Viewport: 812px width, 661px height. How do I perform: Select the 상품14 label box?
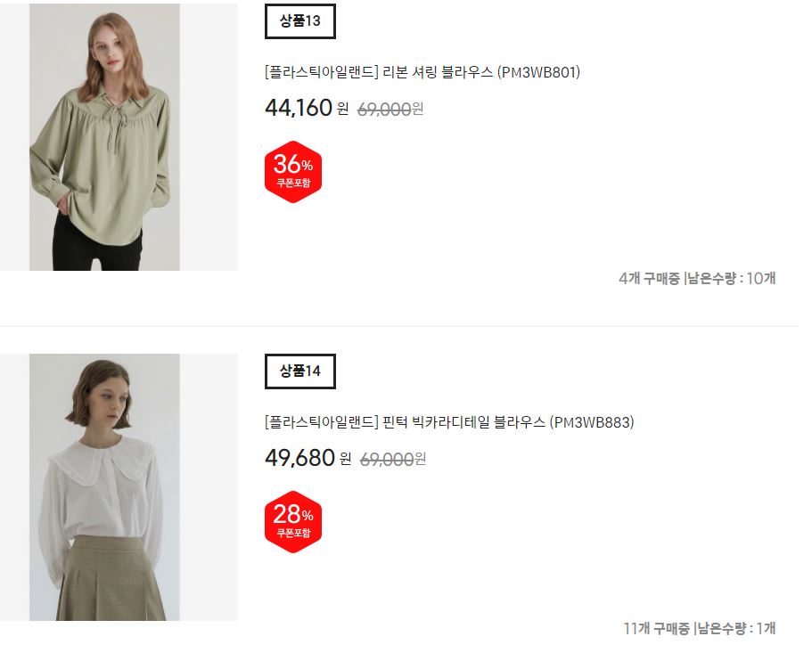click(x=300, y=371)
